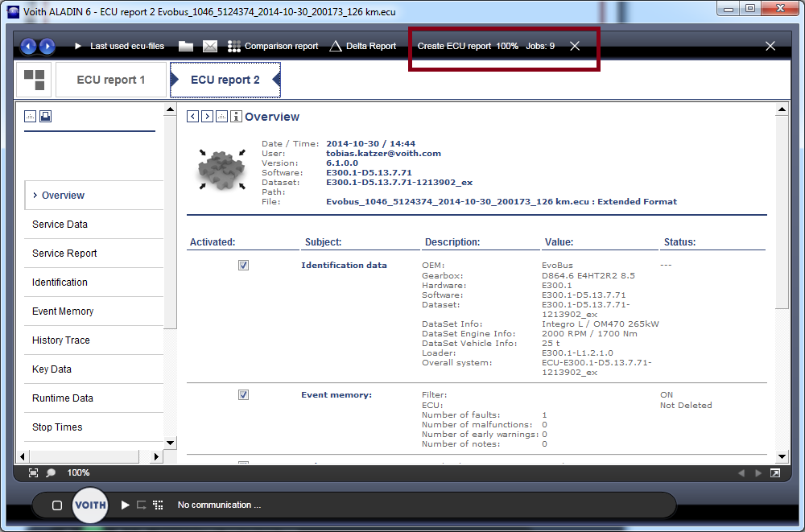Click the next page arrow in status bar
The height and width of the screenshot is (532, 805).
tap(758, 473)
